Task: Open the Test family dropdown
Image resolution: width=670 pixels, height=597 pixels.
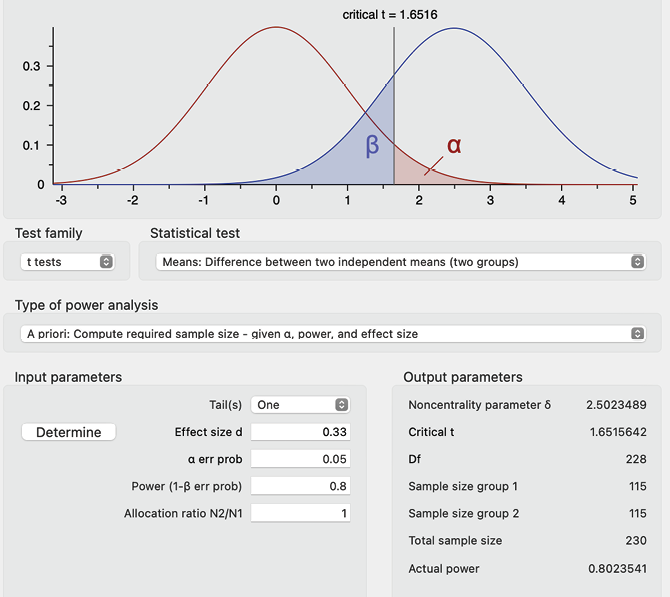Action: [67, 262]
